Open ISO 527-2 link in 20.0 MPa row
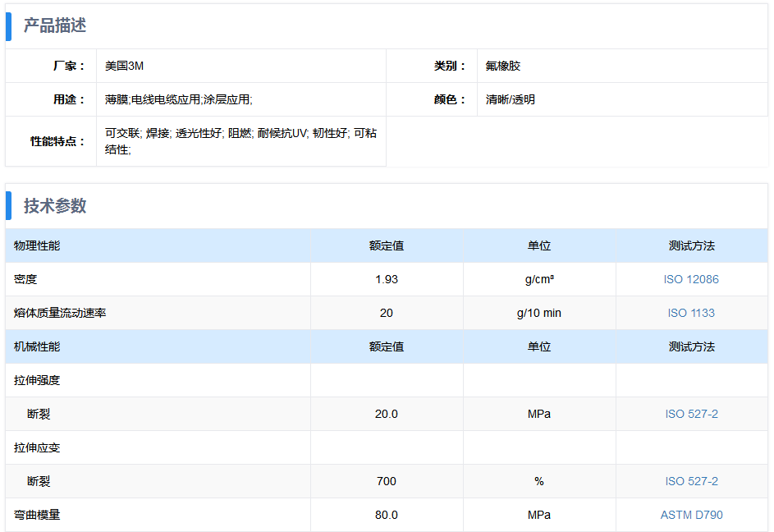The width and height of the screenshot is (774, 532). [x=691, y=414]
